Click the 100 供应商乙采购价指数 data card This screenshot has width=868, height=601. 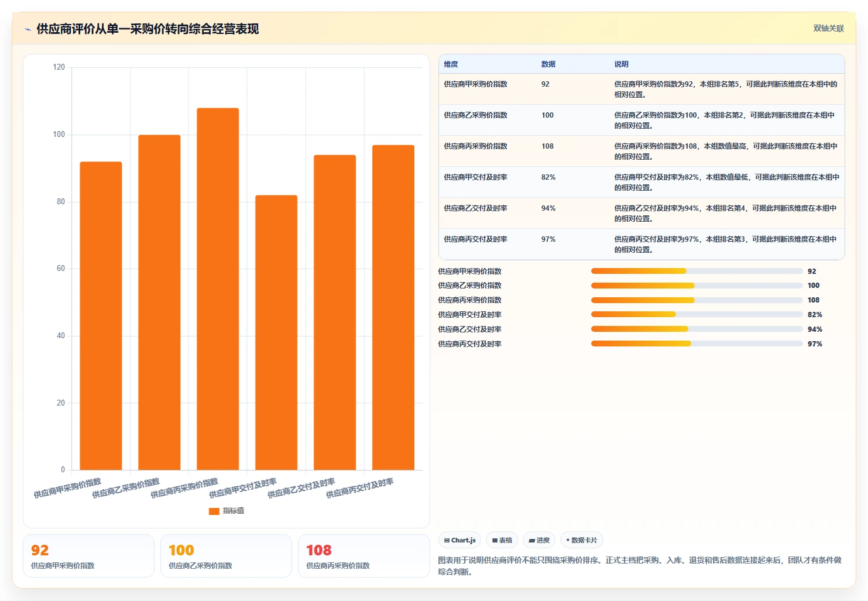226,556
